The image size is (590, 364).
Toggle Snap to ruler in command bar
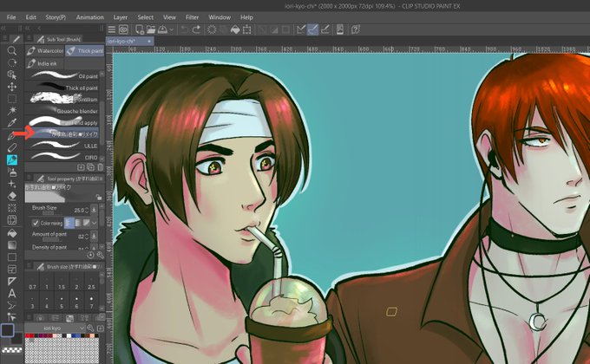click(301, 29)
